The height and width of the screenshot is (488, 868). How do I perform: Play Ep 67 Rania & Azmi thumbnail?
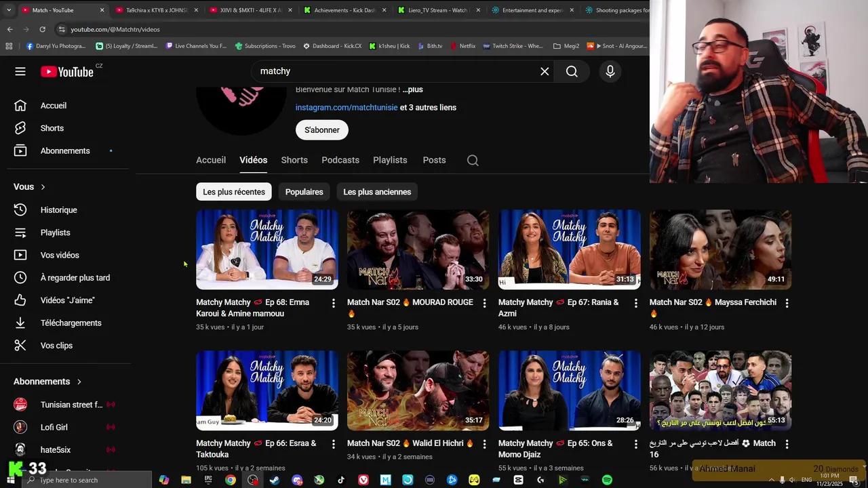tap(570, 249)
